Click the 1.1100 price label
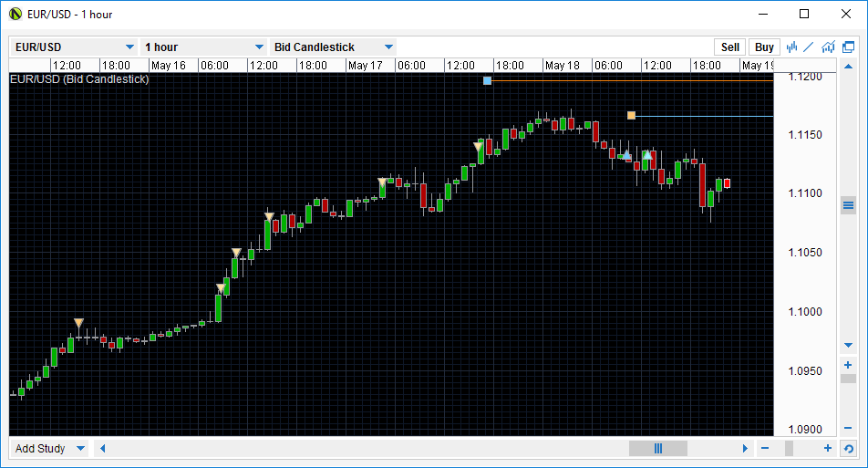This screenshot has height=468, width=868. tap(805, 193)
